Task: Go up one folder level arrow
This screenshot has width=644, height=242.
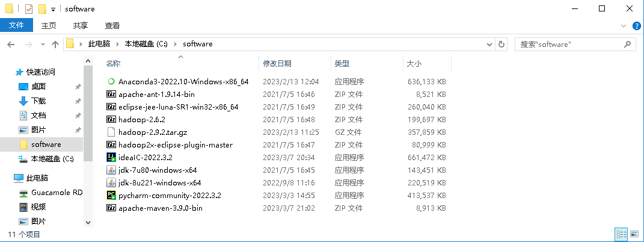Action: (55, 45)
